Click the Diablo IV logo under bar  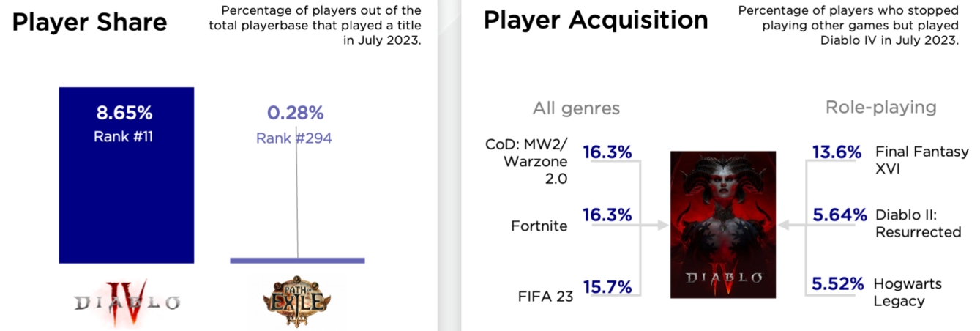click(x=127, y=302)
